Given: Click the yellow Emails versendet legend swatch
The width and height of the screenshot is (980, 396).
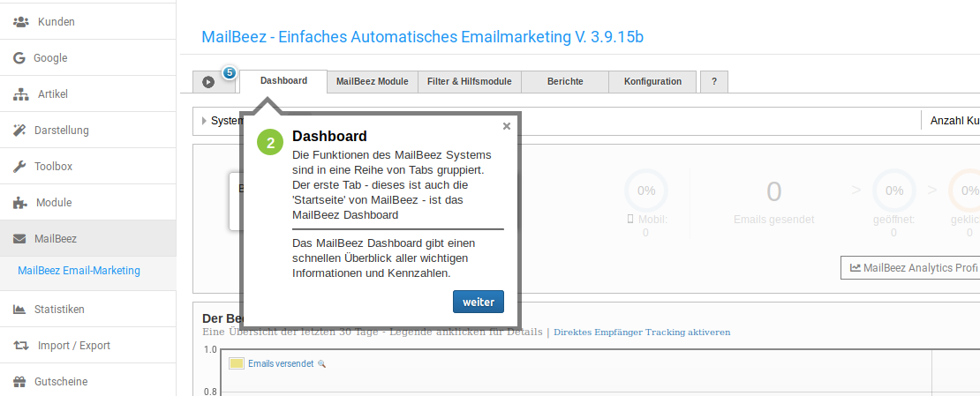Looking at the screenshot, I should click(237, 363).
